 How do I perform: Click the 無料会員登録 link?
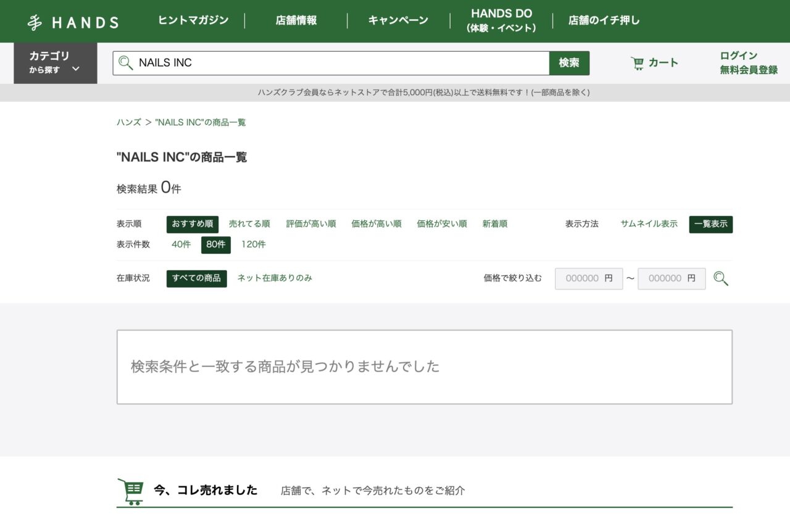(x=749, y=70)
